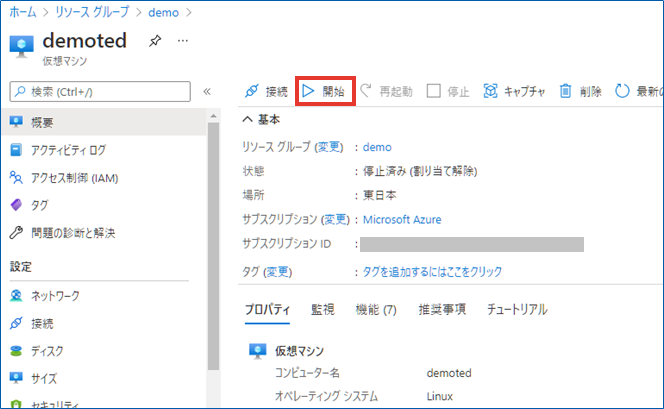Click the 概要 monitor icon in sidebar
664x409 pixels.
[16, 122]
